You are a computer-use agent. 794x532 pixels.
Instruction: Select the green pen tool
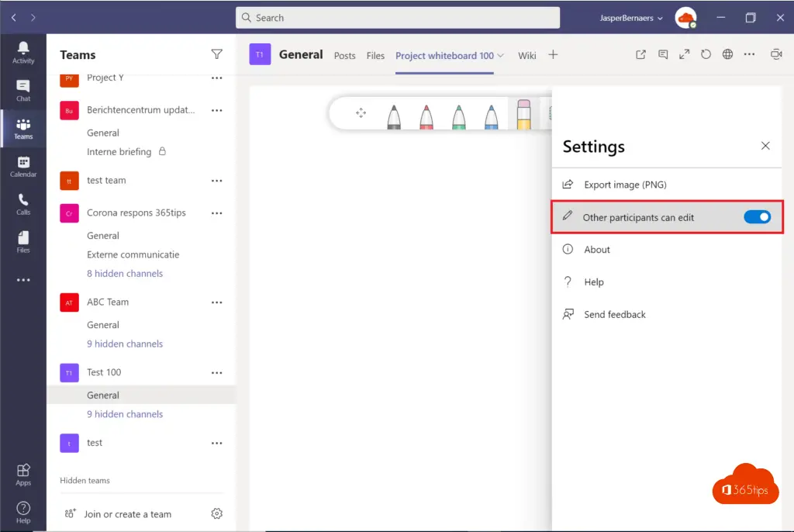[459, 116]
